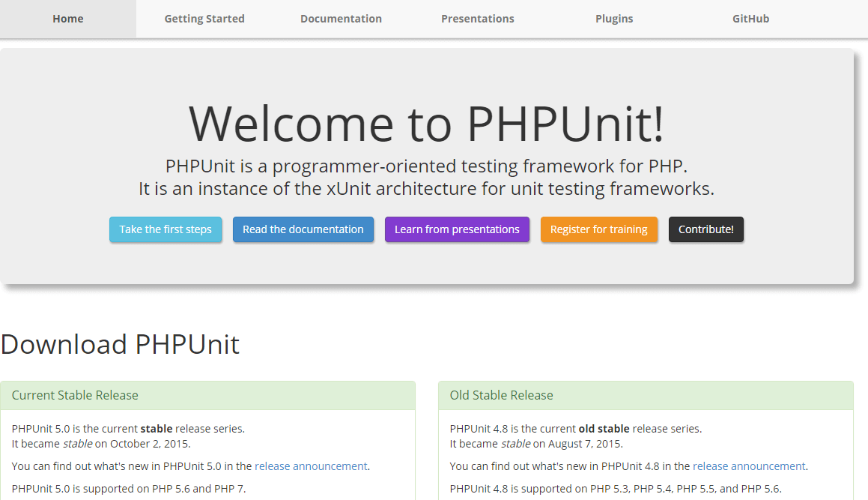Open PHPUnit 5.0 release announcement link
Image resolution: width=868 pixels, height=500 pixels.
[x=311, y=466]
